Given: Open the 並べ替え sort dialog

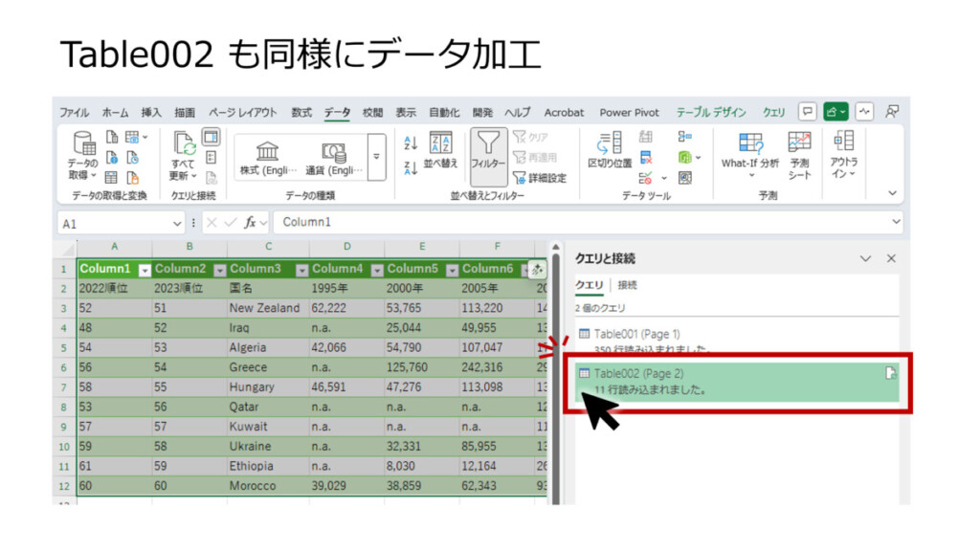Looking at the screenshot, I should (x=440, y=151).
